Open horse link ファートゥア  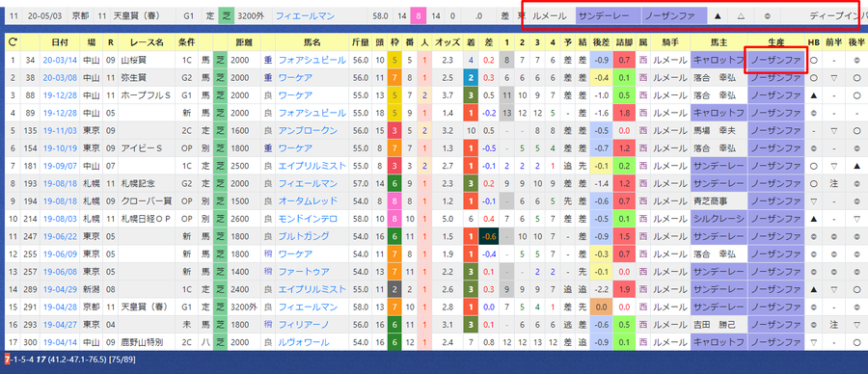304,272
